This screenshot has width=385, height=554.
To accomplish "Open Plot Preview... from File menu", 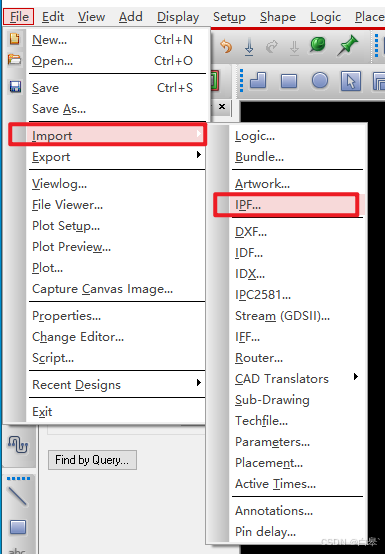I will pos(117,247).
